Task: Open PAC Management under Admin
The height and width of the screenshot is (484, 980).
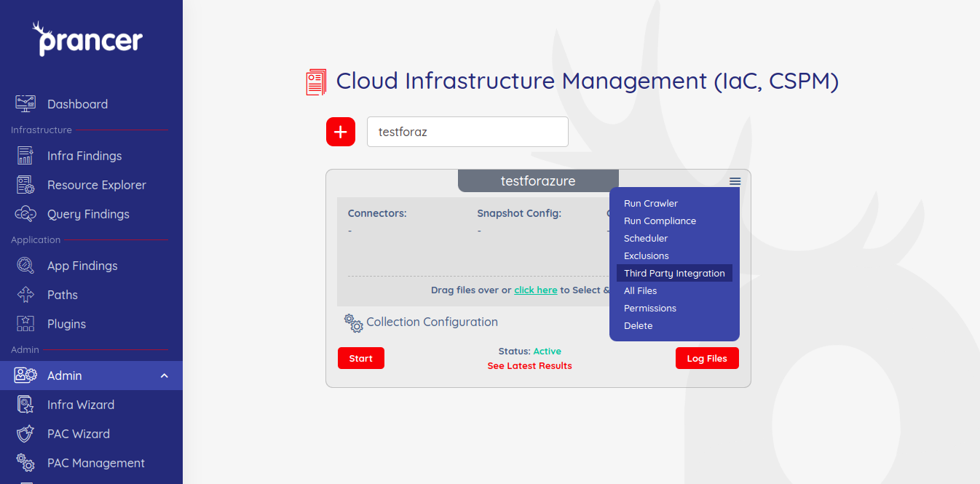Action: point(96,463)
